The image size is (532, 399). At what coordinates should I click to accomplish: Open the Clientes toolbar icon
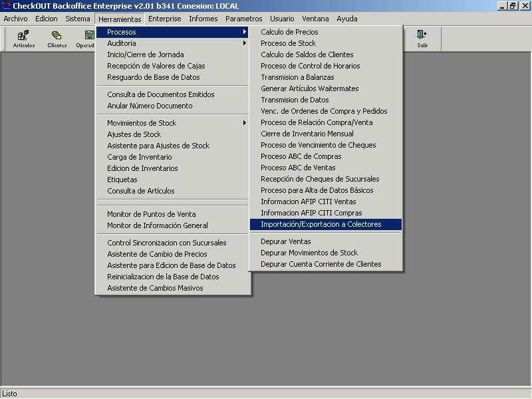coord(57,39)
